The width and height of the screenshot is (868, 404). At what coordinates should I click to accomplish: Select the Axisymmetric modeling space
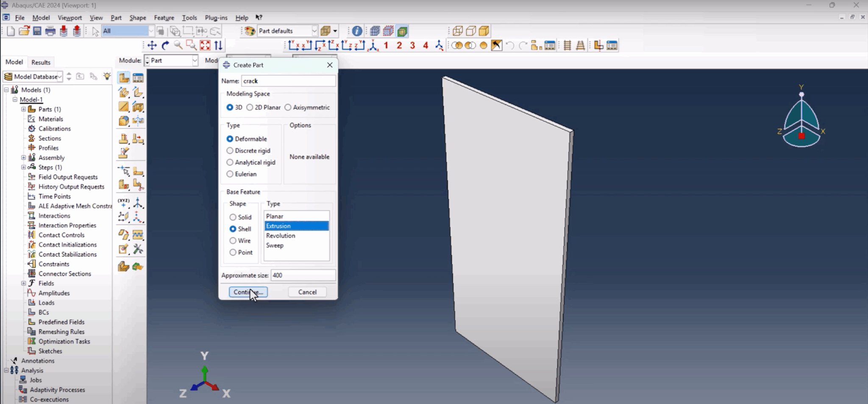(289, 107)
